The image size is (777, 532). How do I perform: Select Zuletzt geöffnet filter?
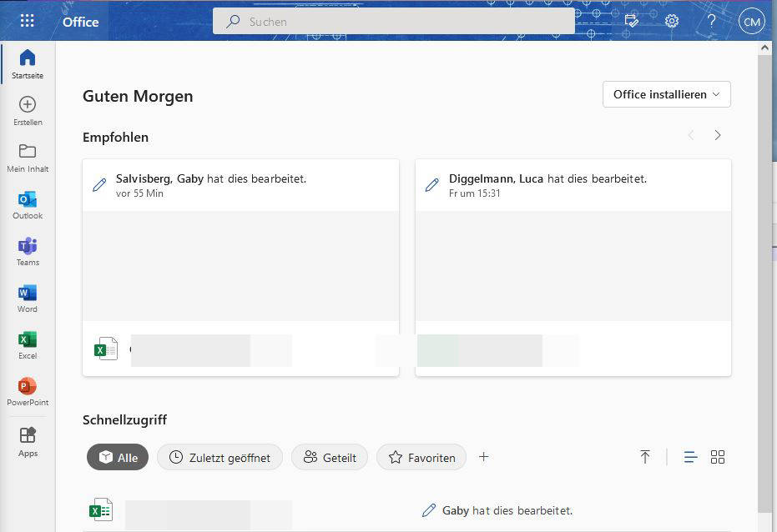tap(220, 457)
